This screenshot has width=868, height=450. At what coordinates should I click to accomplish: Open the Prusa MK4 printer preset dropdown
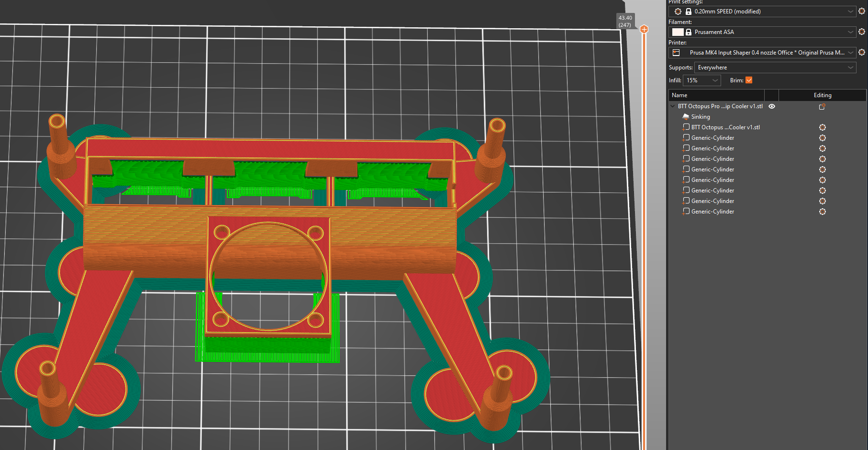(x=851, y=53)
